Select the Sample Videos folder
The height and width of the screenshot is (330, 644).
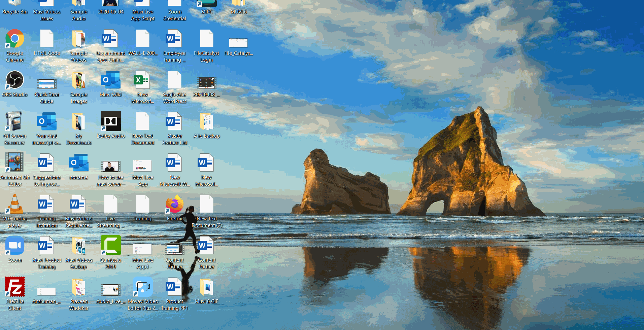click(x=79, y=46)
